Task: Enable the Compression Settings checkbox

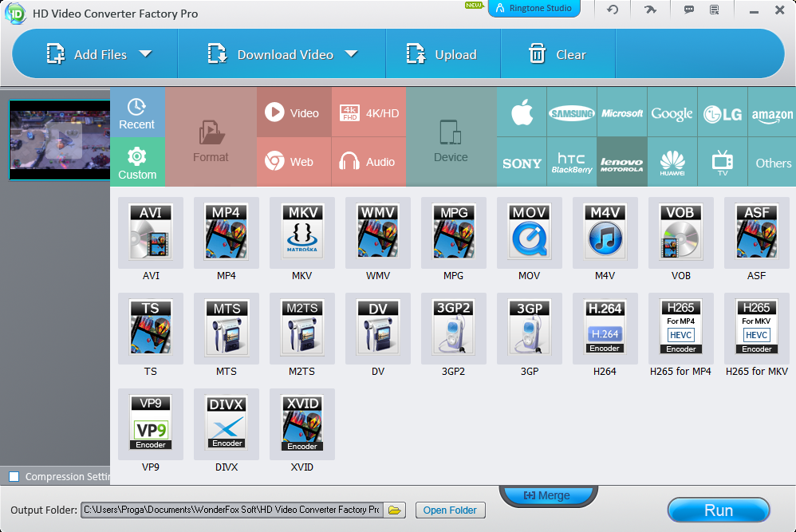Action: [x=14, y=477]
